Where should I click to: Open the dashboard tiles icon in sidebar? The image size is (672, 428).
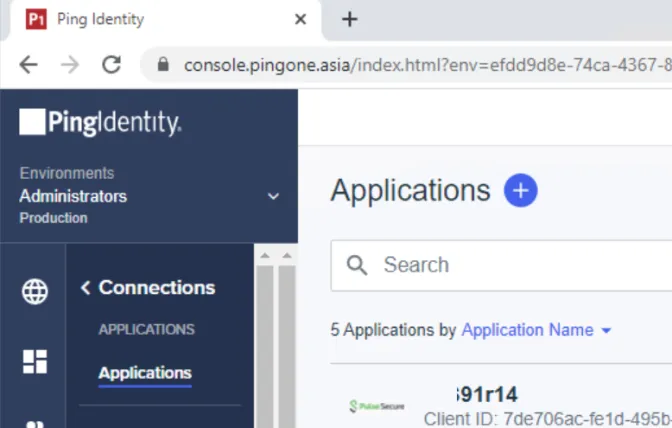[35, 362]
